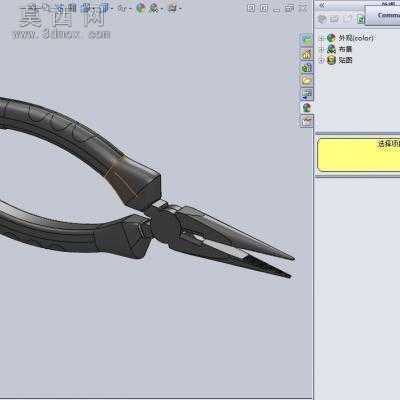Select the 布景 scenes entry

[x=346, y=49]
